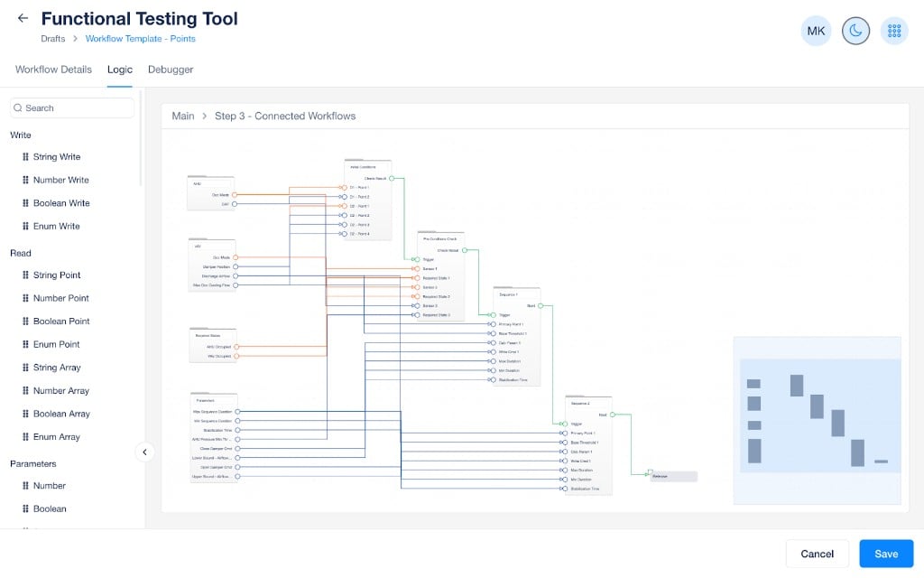The image size is (924, 578).
Task: Click the Write section heading
Action: (21, 135)
